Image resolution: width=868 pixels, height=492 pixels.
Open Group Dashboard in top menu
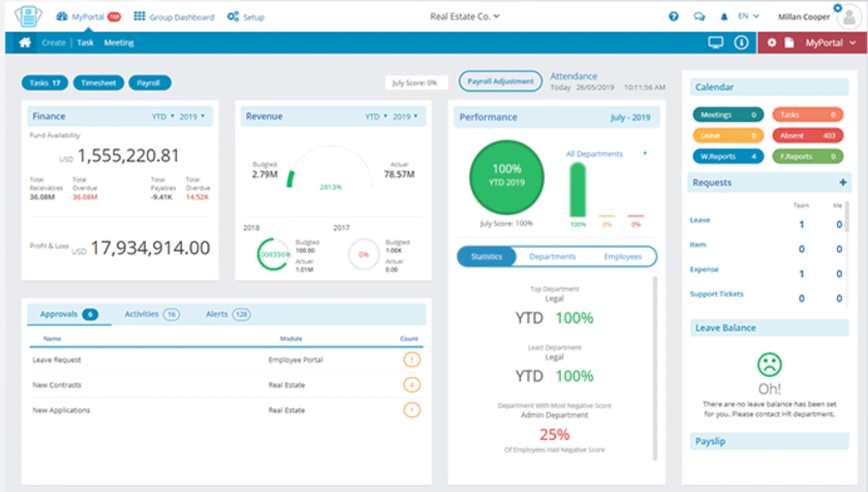pyautogui.click(x=174, y=17)
